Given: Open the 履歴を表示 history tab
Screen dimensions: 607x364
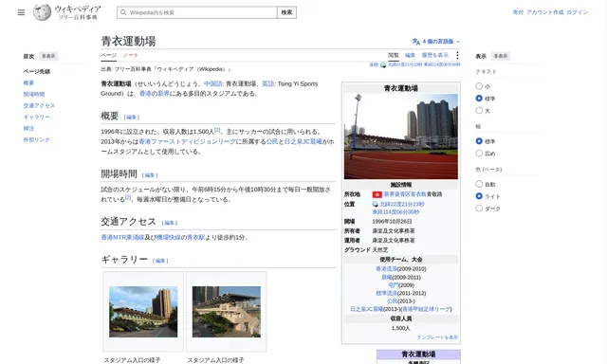Looking at the screenshot, I should point(434,55).
